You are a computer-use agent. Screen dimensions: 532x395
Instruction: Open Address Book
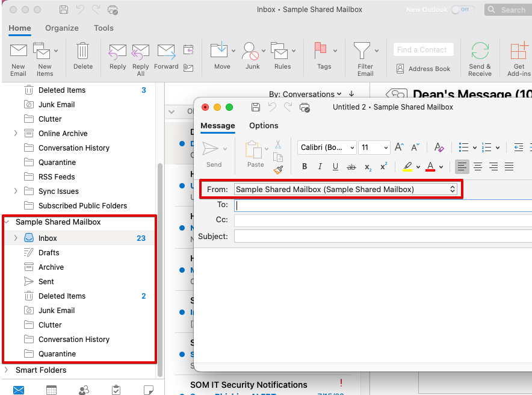point(423,69)
